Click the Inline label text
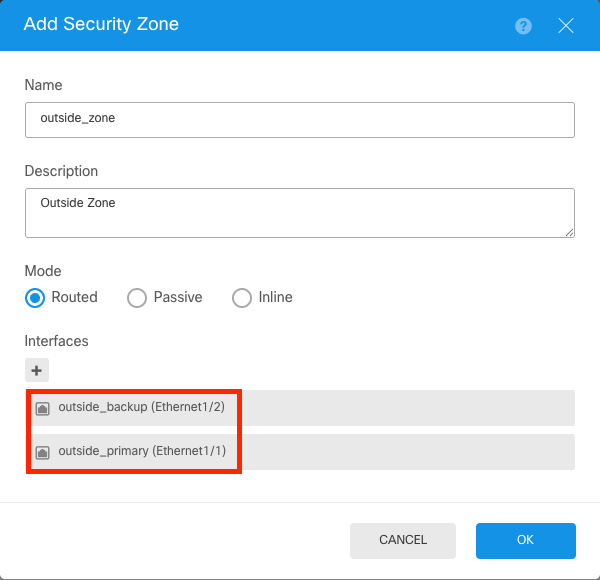The image size is (600, 580). pos(276,297)
